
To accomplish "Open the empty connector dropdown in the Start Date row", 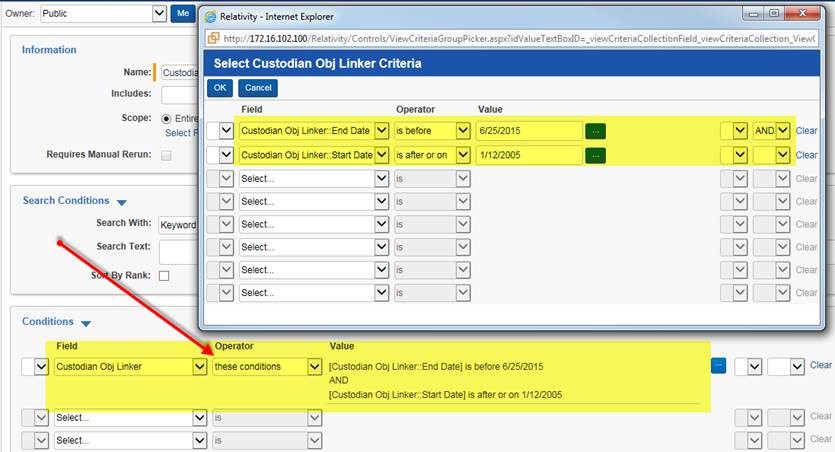I will click(x=771, y=155).
